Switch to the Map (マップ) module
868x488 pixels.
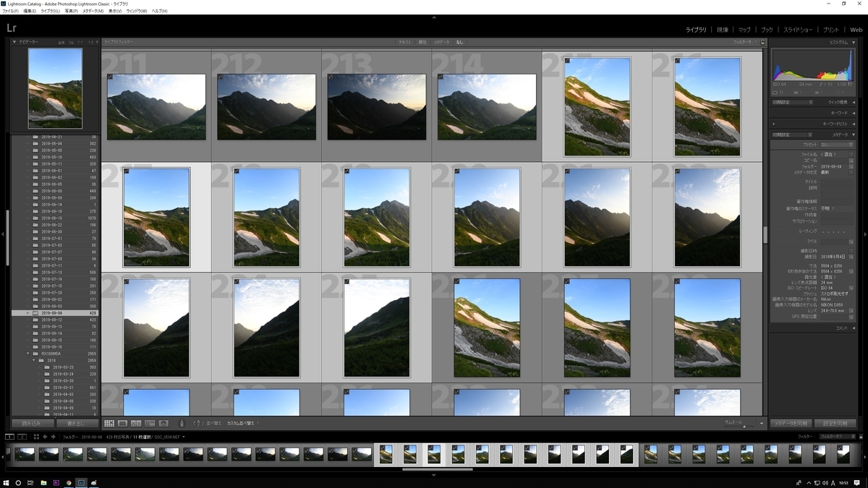[744, 30]
